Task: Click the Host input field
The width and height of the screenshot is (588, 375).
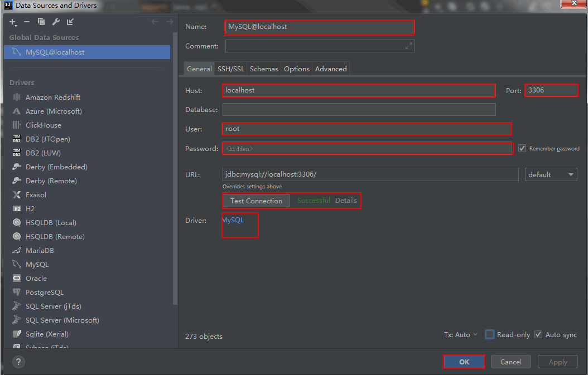Action: coord(359,90)
